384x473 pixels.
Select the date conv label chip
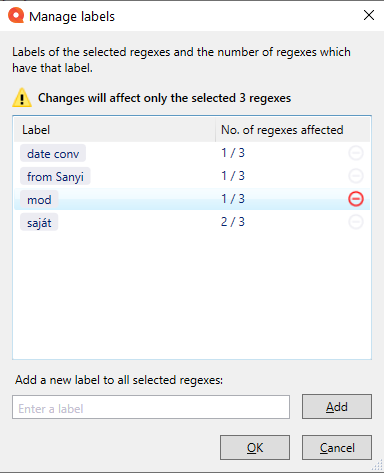(53, 153)
